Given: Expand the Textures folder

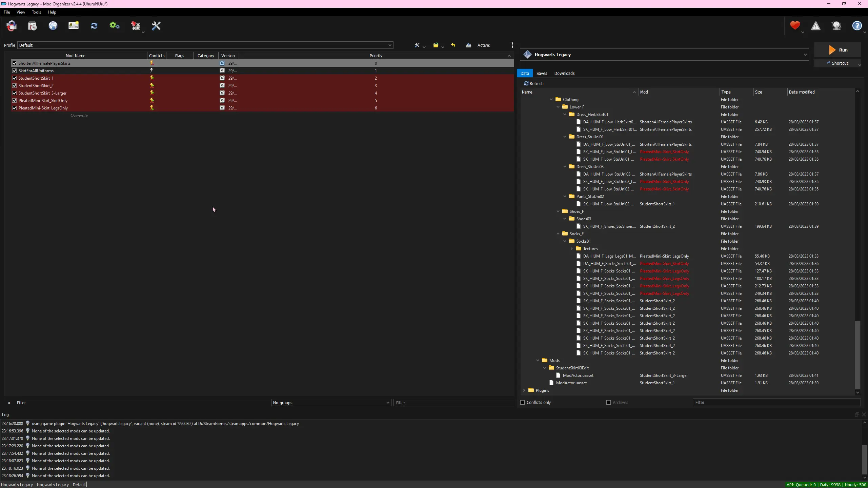Looking at the screenshot, I should (571, 249).
